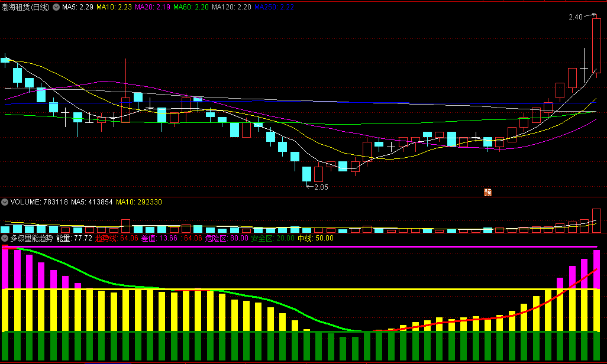Click the 中线: 50.00 label
The image size is (607, 364).
coord(315,238)
